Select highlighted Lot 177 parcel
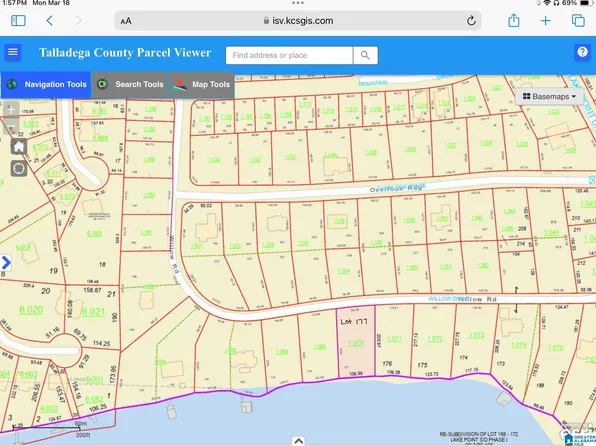Viewport: 596px width, 446px height. [356, 341]
